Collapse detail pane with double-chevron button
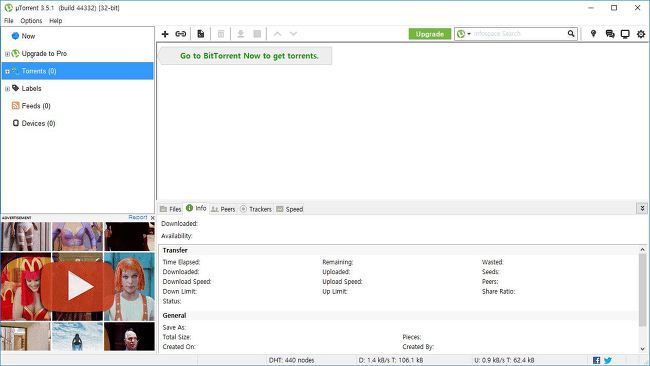 pyautogui.click(x=642, y=208)
